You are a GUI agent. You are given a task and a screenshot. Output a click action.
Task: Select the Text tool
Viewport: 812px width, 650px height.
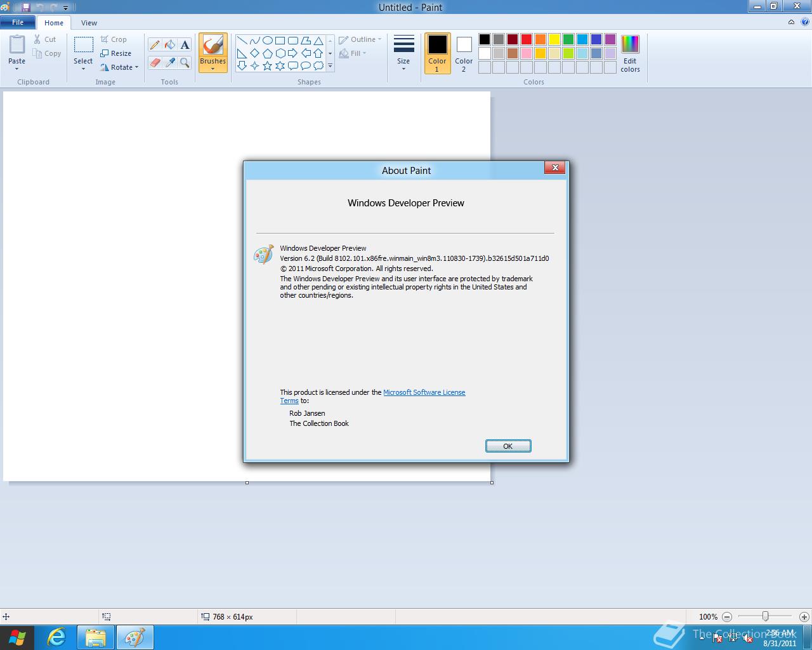click(185, 44)
